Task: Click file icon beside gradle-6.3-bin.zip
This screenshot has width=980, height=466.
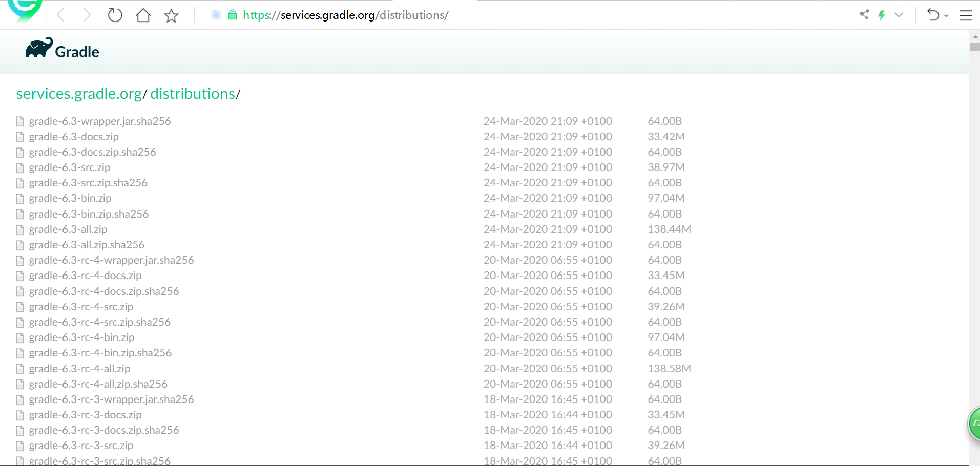Action: (x=20, y=199)
